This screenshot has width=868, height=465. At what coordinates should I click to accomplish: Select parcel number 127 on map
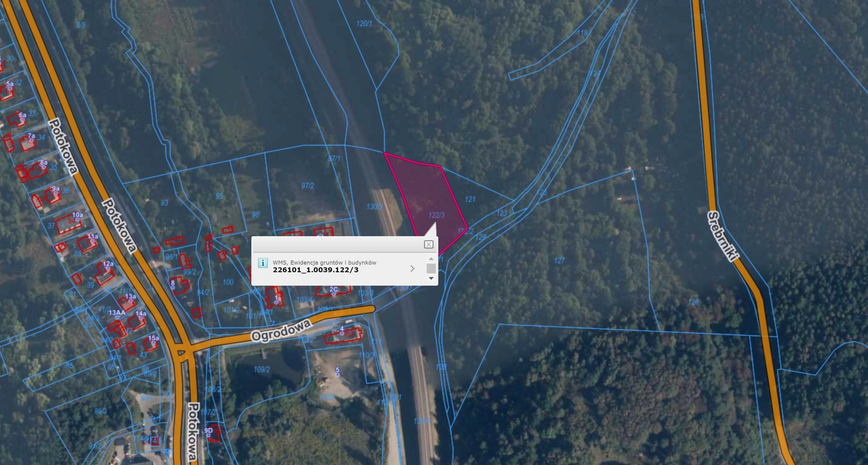(559, 261)
